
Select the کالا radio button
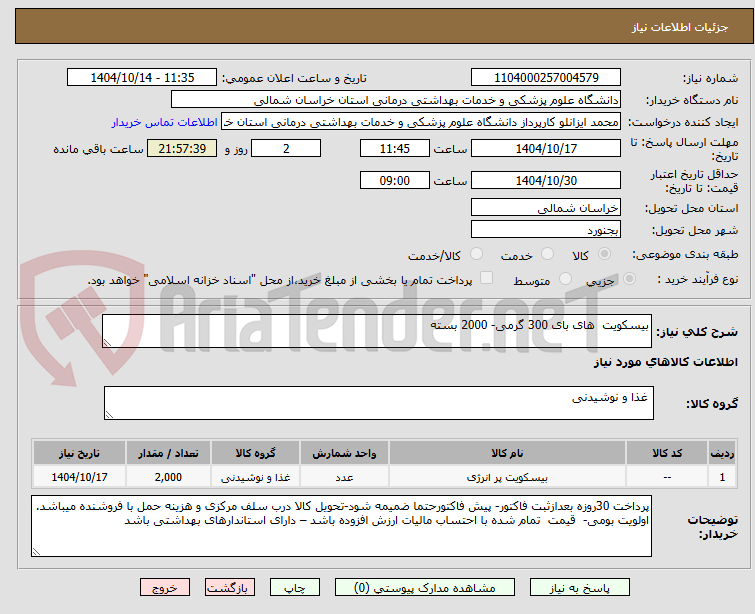[x=604, y=254]
